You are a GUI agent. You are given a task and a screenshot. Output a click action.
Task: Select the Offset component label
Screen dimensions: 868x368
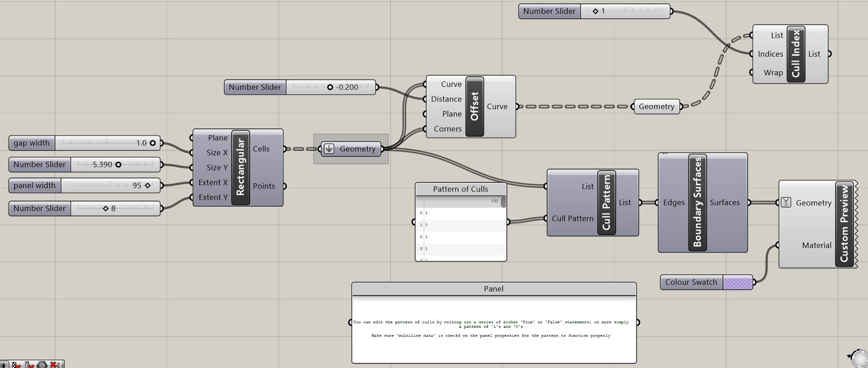pyautogui.click(x=475, y=106)
